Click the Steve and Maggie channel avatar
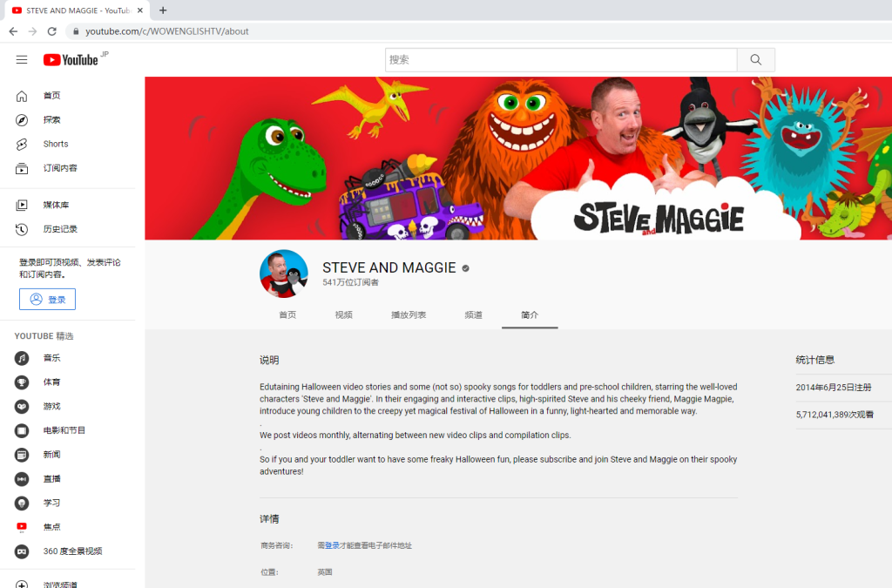This screenshot has width=892, height=588. coord(284,274)
